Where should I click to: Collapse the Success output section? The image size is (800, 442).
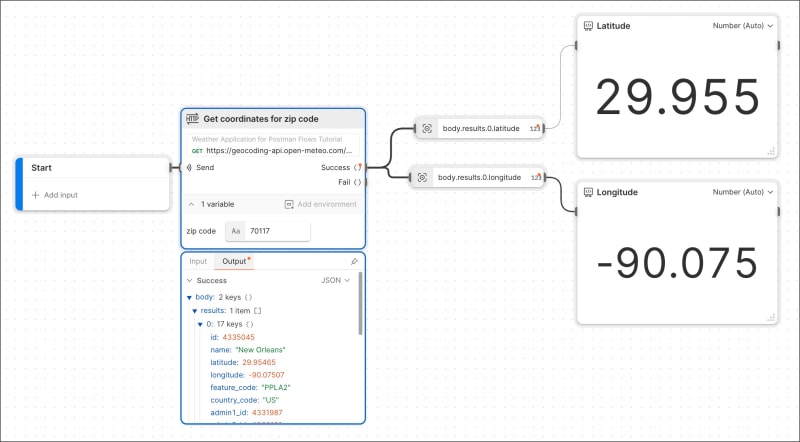click(x=190, y=281)
